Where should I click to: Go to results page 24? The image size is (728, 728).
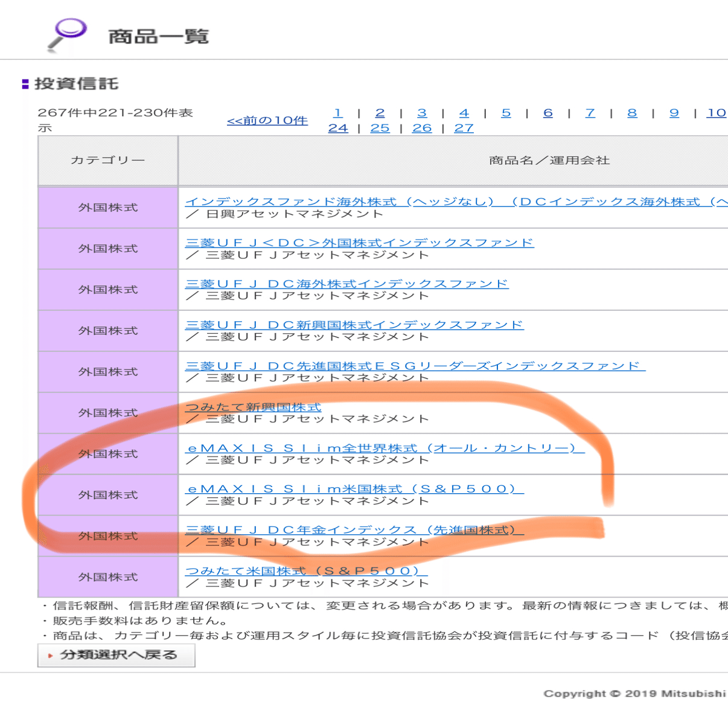click(x=338, y=127)
